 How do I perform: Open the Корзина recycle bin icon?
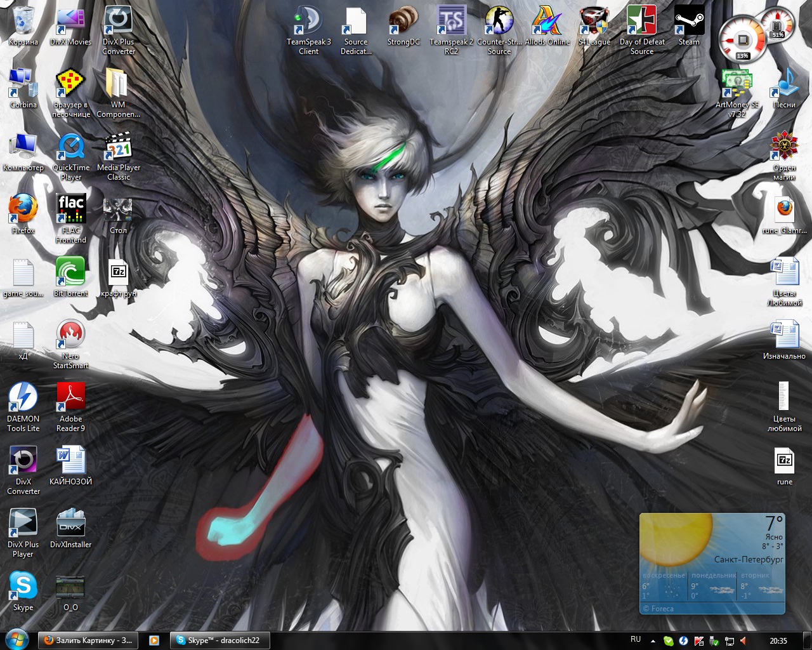click(x=23, y=26)
